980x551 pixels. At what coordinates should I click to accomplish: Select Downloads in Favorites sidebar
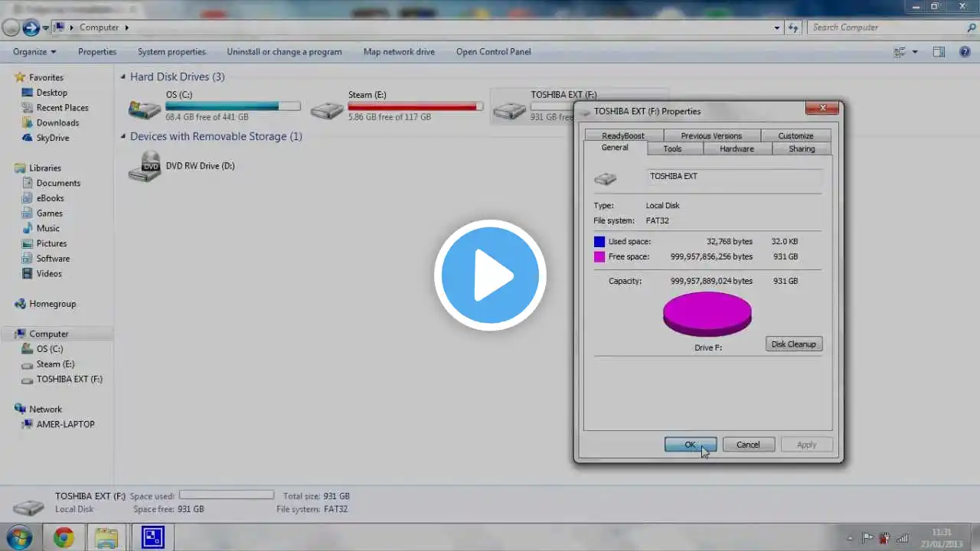tap(57, 122)
